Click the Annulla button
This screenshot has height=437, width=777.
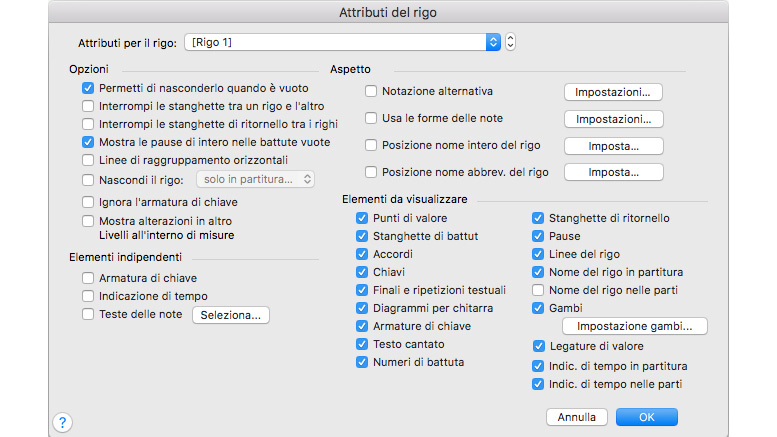click(x=577, y=417)
